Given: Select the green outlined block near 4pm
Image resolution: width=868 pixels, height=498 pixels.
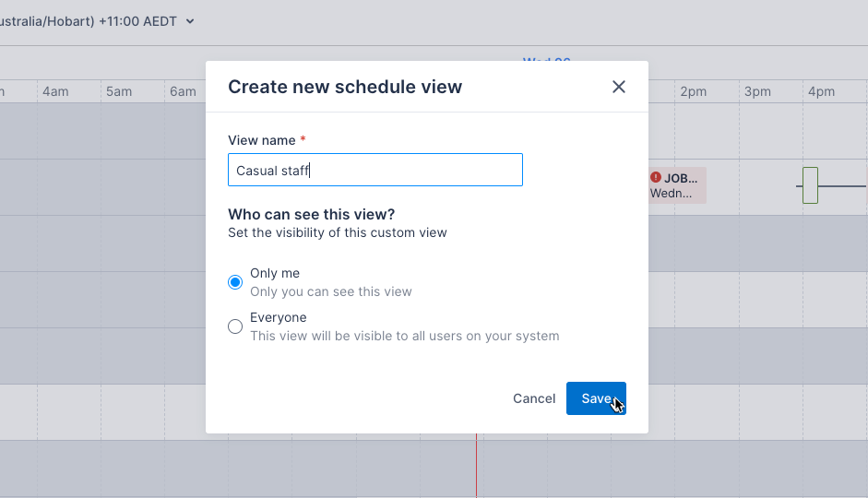Looking at the screenshot, I should click(810, 185).
